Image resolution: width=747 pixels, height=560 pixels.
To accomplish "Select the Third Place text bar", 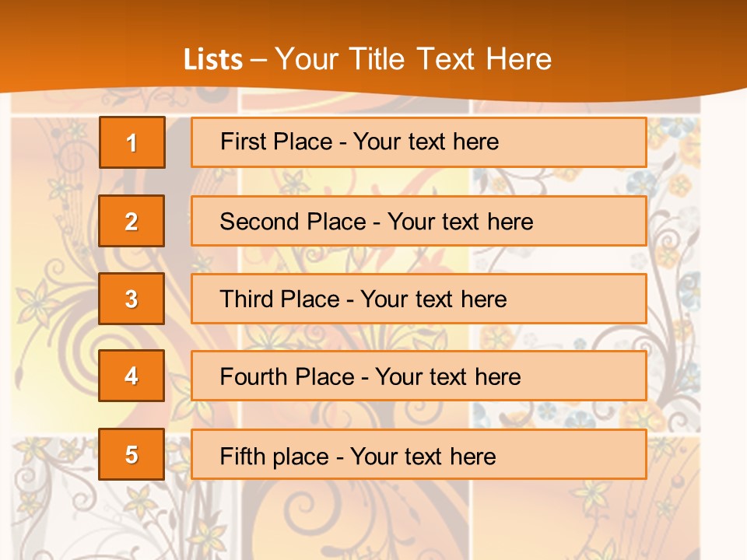I will click(419, 299).
